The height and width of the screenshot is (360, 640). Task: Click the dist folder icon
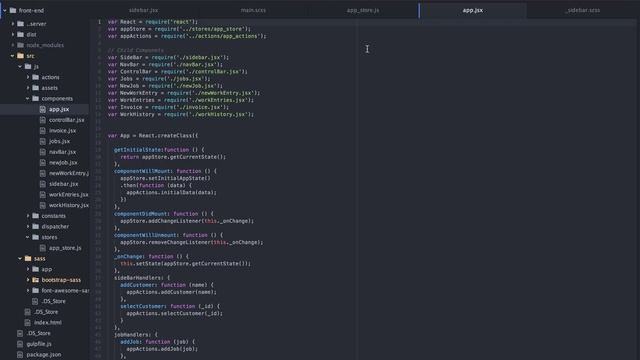tap(20, 35)
